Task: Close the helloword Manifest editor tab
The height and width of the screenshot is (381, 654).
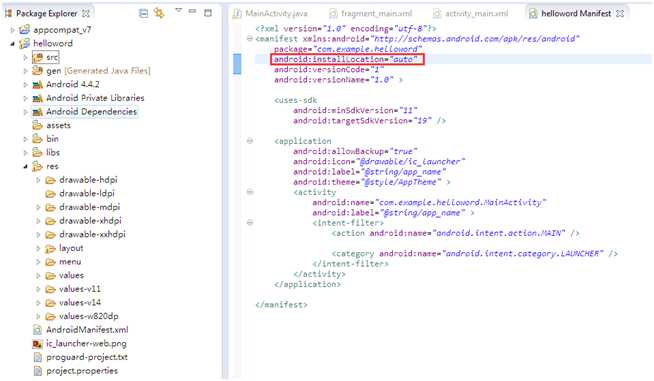Action: coord(620,13)
